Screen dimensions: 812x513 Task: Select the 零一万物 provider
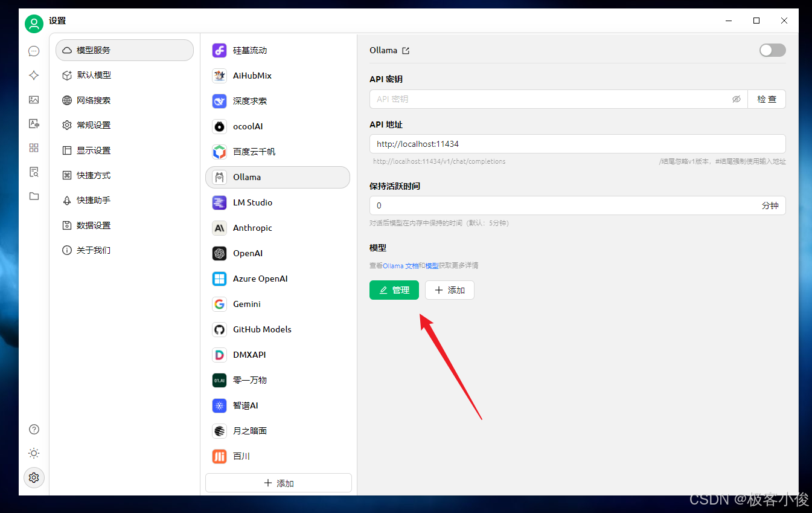pyautogui.click(x=278, y=381)
